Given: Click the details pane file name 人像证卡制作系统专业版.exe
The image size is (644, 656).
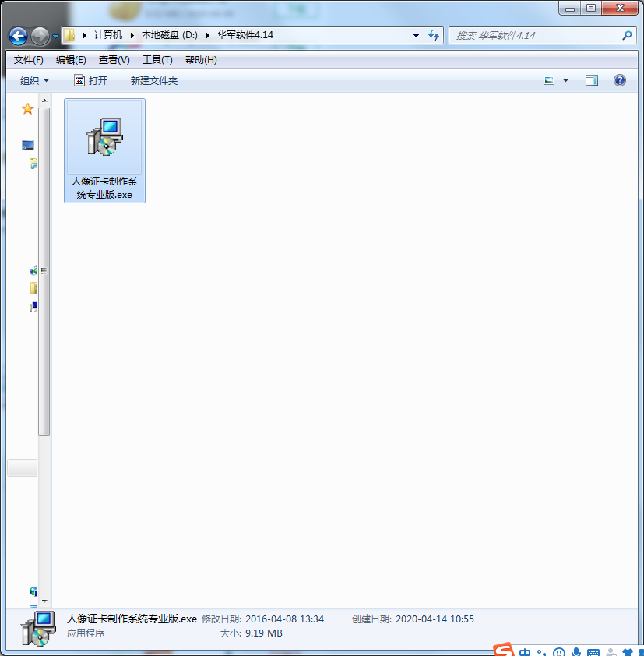Looking at the screenshot, I should 132,619.
